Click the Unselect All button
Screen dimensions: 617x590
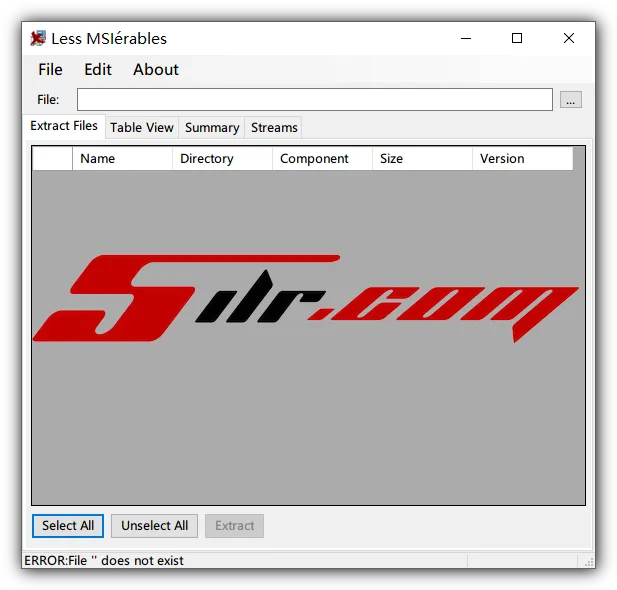coord(154,526)
